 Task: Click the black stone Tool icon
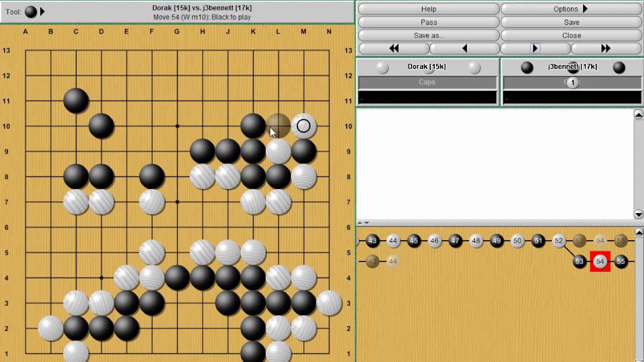coord(31,12)
